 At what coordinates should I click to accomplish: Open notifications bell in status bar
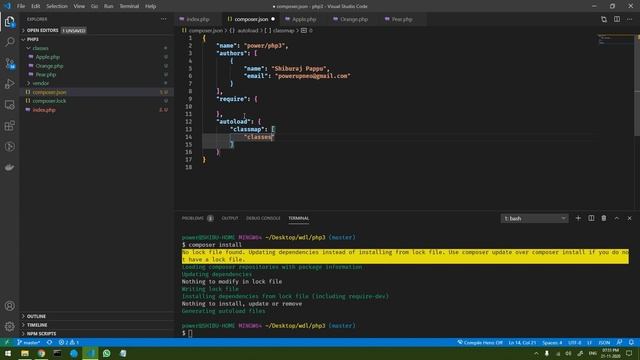pyautogui.click(x=631, y=342)
